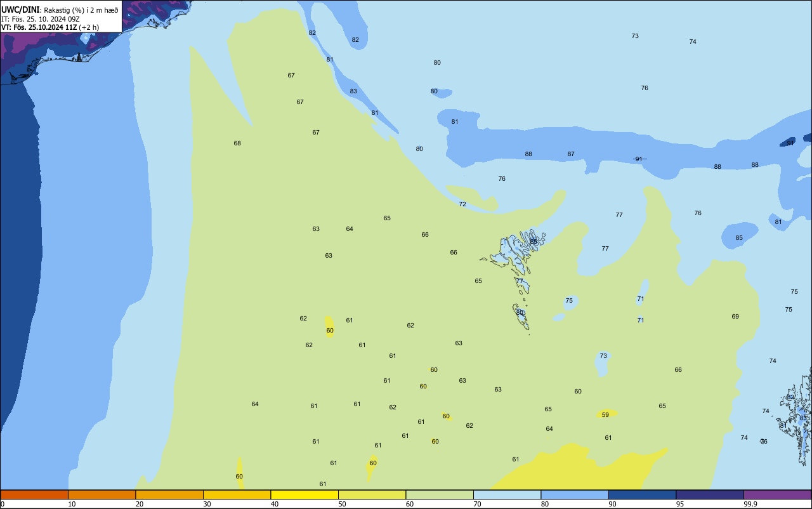Click the 'VT: Fös. 25.10.2024 11Z (+2 h)' line
Screen dimensions: 812x509
tap(50, 27)
